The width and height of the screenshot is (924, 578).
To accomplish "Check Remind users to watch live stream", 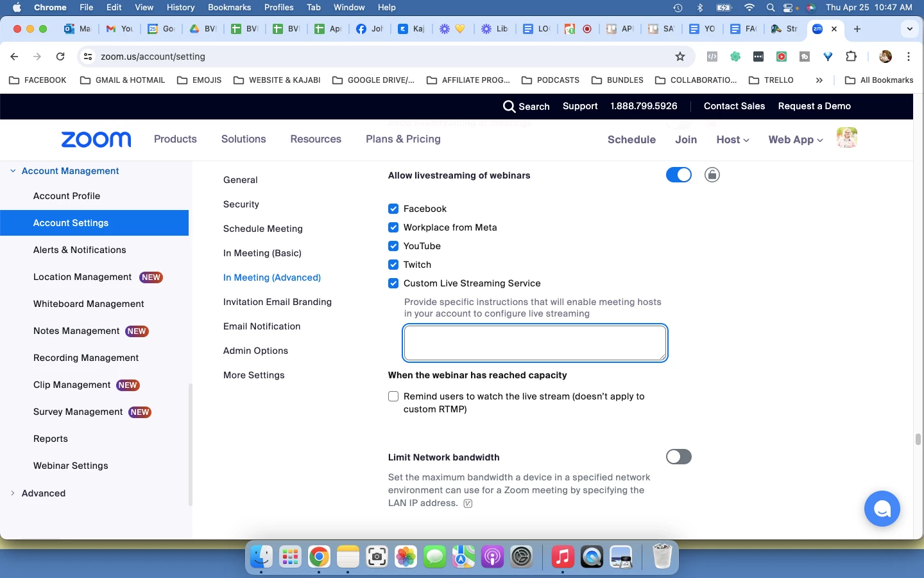I will [x=393, y=396].
